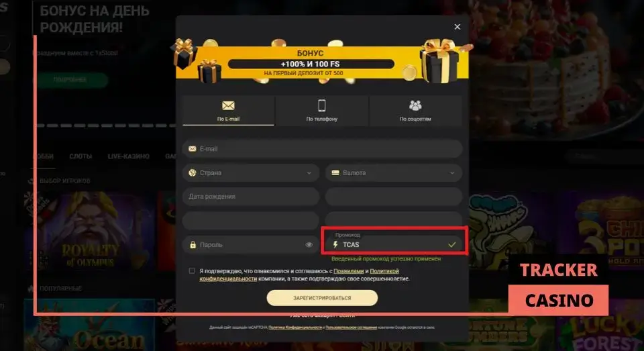This screenshot has width=644, height=351.
Task: Expand the Валюта currency dropdown
Action: (x=394, y=172)
